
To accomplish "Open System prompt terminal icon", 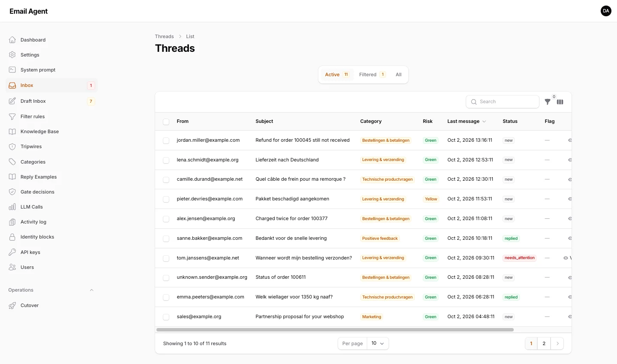I will (x=12, y=70).
